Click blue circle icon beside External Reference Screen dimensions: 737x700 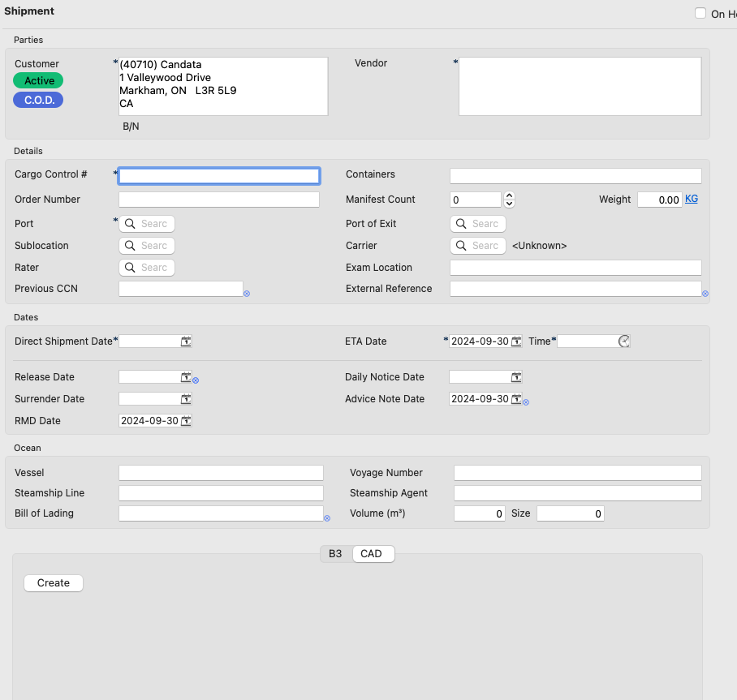(x=705, y=294)
